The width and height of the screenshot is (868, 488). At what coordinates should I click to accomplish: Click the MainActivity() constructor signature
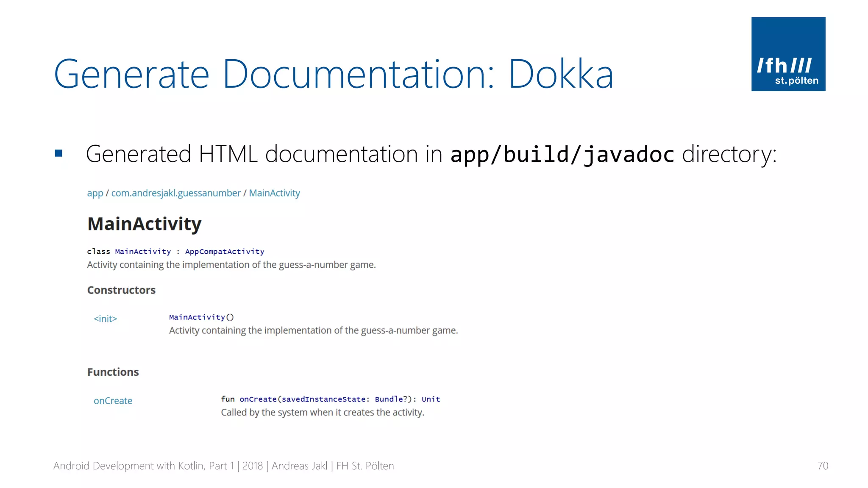201,317
